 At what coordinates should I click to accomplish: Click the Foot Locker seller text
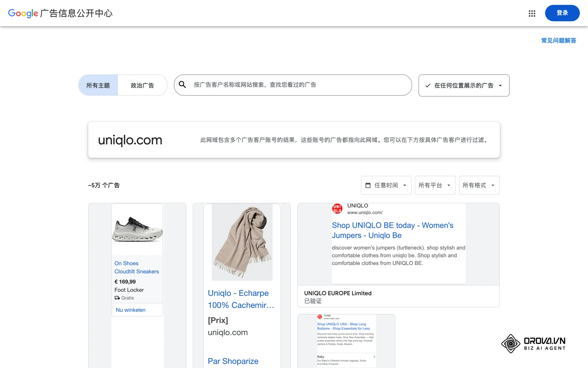[129, 290]
